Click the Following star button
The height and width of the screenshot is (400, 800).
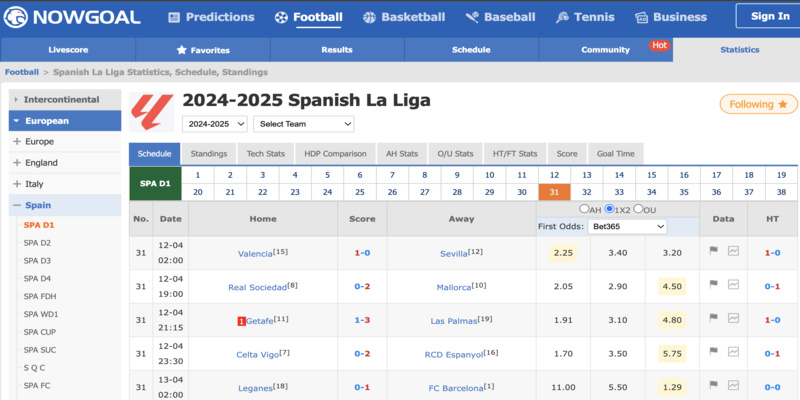[758, 104]
